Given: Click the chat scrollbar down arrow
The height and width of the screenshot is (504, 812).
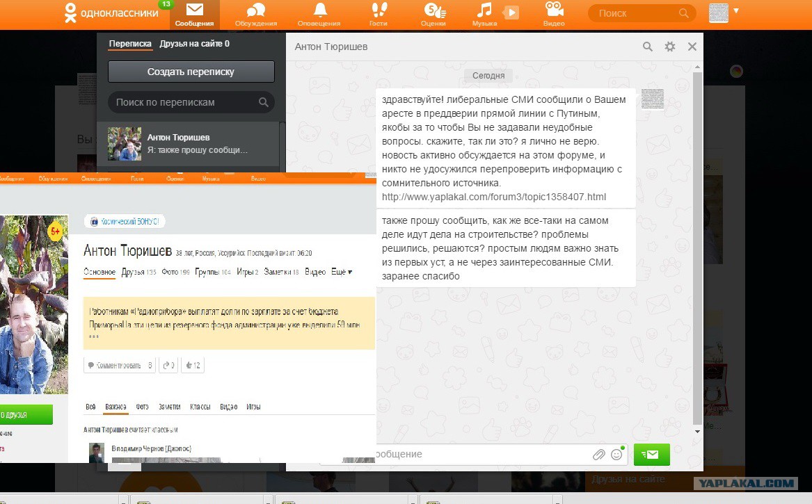Looking at the screenshot, I should 698,432.
